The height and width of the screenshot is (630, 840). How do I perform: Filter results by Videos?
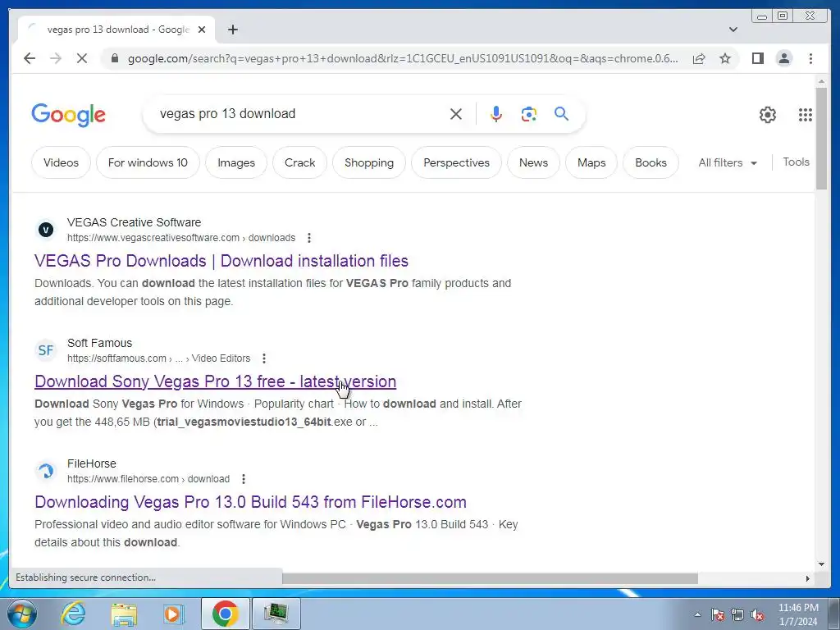click(61, 162)
